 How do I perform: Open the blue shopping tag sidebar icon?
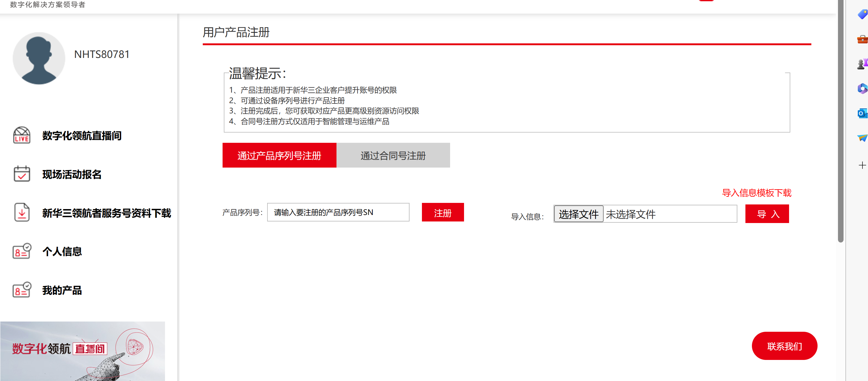[862, 15]
